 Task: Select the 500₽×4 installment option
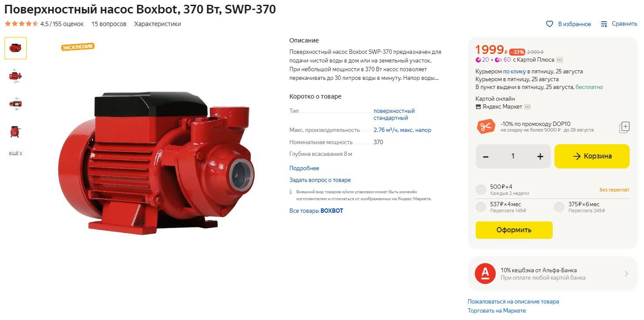(481, 190)
